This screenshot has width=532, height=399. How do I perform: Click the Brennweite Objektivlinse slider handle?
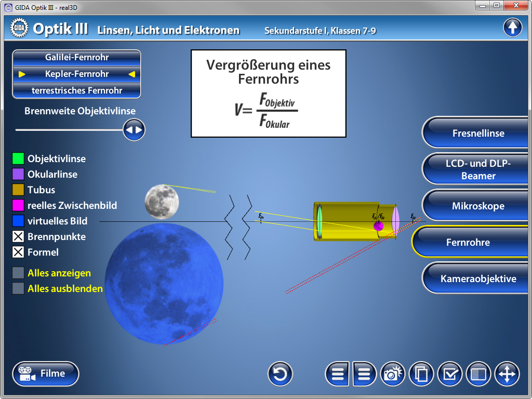[x=134, y=130]
